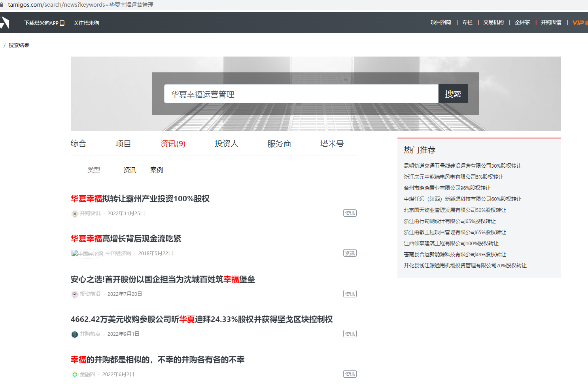Image resolution: width=588 pixels, height=384 pixels.
Task: Click 资讯 tag on 现金流吃紧 article
Action: pos(350,253)
